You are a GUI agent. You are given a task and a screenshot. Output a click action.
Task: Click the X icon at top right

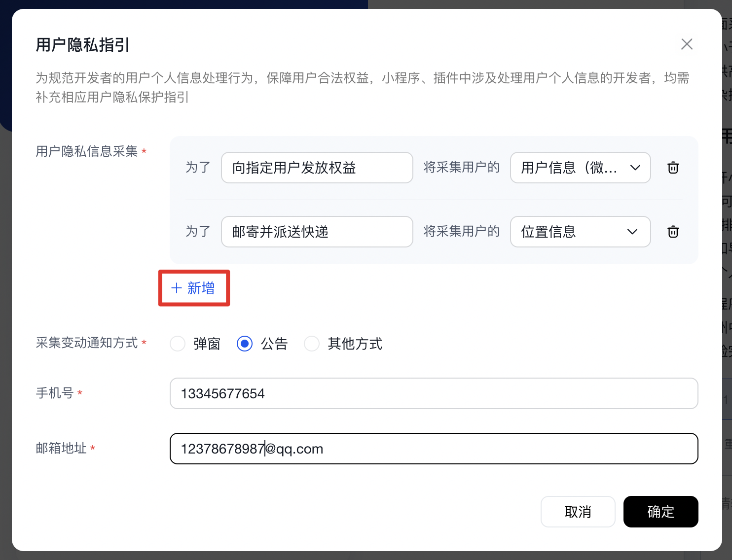(687, 44)
